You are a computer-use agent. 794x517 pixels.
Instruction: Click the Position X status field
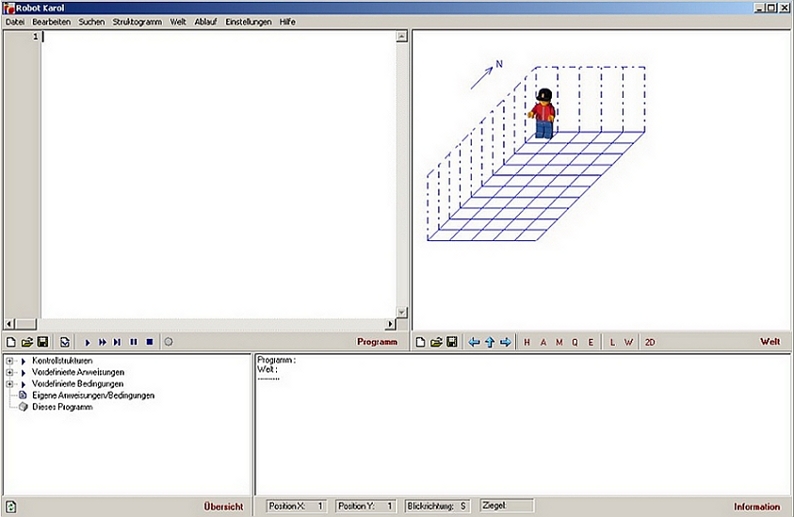[296, 506]
